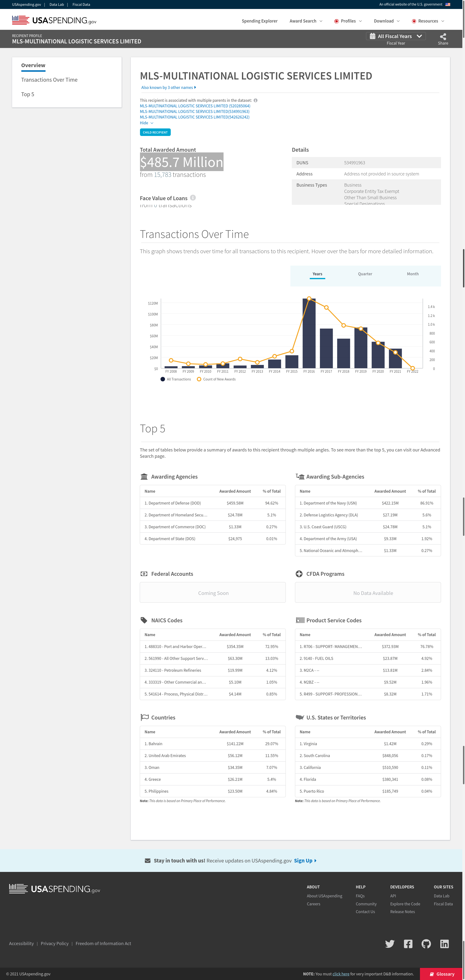465x980 pixels.
Task: Open the Facebook footer icon
Action: [x=408, y=943]
